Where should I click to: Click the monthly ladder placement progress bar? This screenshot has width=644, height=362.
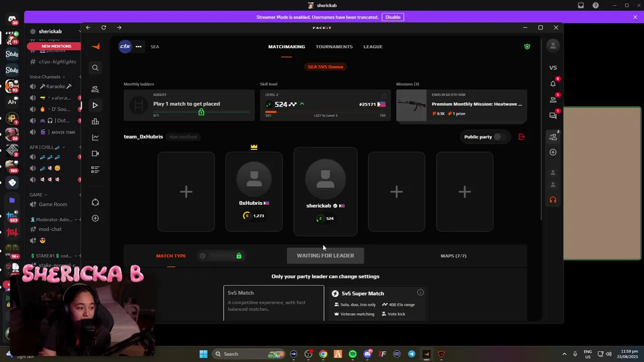point(201,112)
